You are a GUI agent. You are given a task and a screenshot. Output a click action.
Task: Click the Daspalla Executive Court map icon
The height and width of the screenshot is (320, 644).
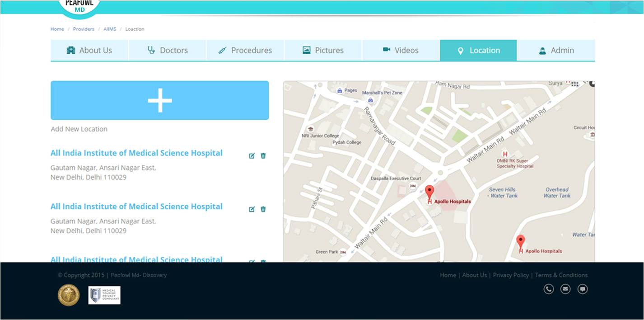412,186
